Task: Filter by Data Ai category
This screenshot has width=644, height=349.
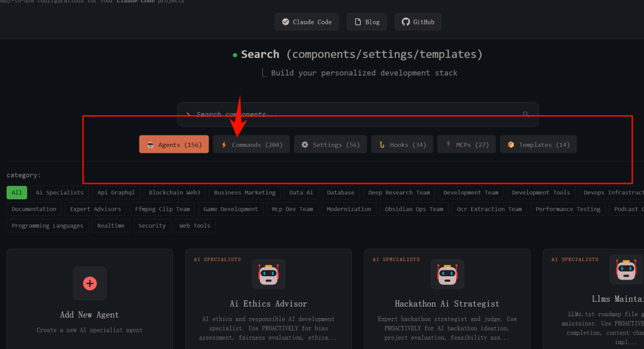Action: tap(301, 192)
